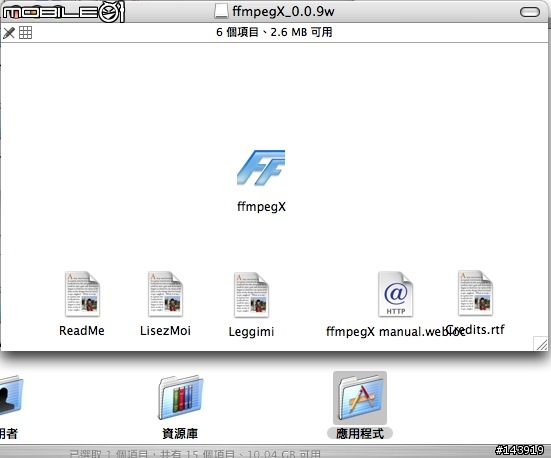Viewport: 551px width, 458px height.
Task: Select the LisezMoi document icon
Action: [x=165, y=294]
